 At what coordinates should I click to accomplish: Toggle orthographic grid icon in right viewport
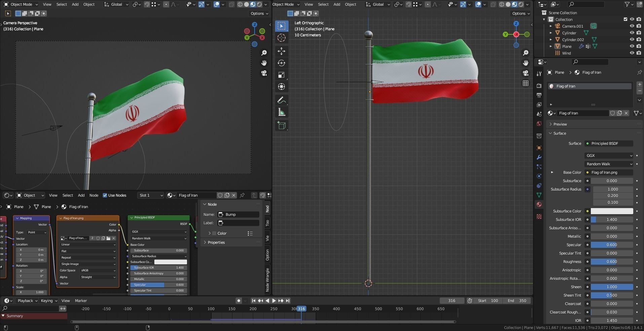point(526,83)
